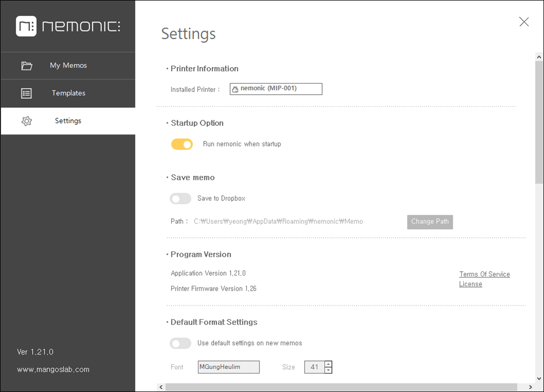
Task: Click the Settings gear icon
Action: [27, 121]
